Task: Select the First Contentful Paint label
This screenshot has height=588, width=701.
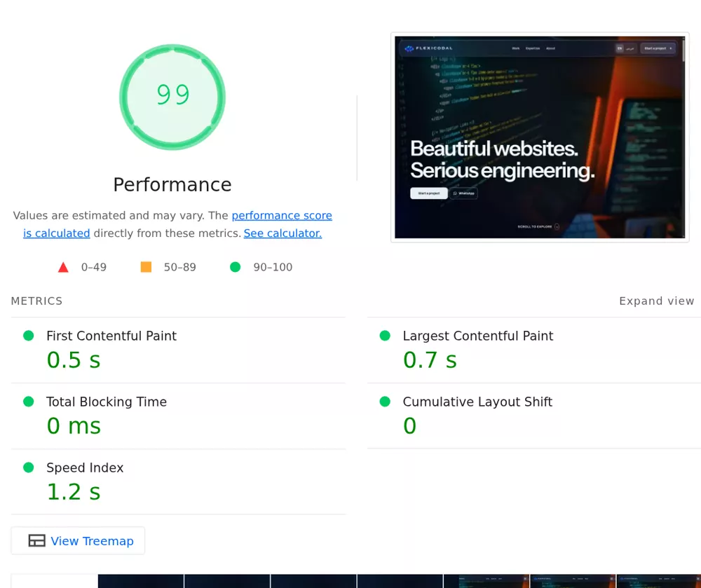Action: pyautogui.click(x=111, y=336)
